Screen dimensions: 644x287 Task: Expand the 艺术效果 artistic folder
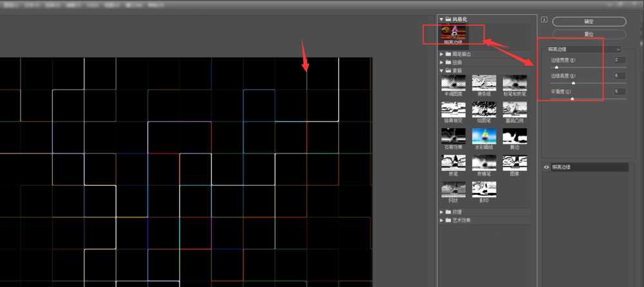tap(442, 220)
